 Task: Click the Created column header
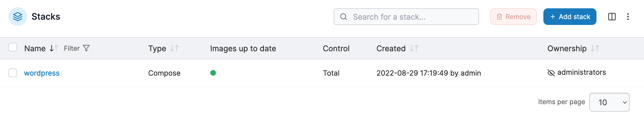coord(391,48)
